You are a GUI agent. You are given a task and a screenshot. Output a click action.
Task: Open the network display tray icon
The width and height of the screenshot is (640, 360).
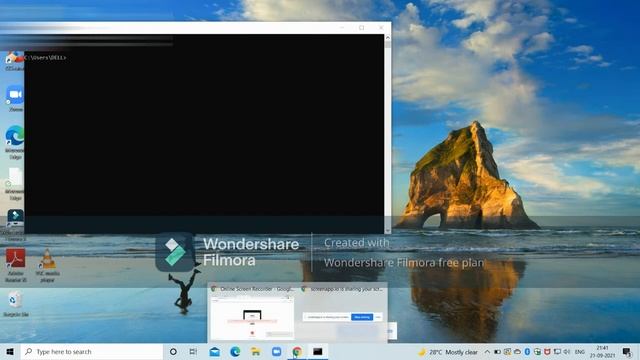coord(557,352)
